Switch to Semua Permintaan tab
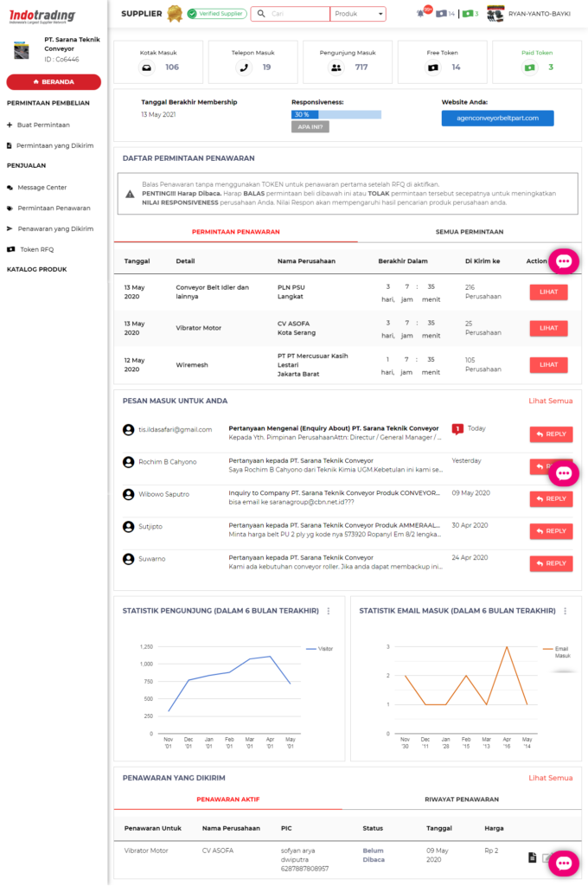Image resolution: width=588 pixels, height=886 pixels. (470, 232)
